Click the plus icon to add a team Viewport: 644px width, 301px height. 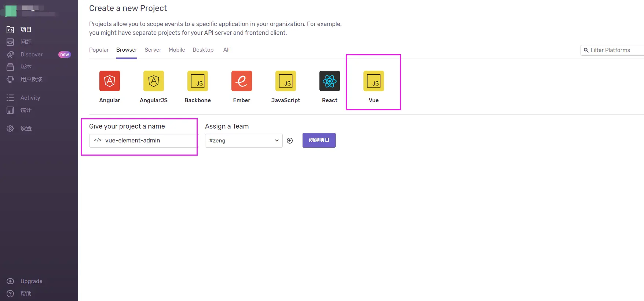click(290, 141)
